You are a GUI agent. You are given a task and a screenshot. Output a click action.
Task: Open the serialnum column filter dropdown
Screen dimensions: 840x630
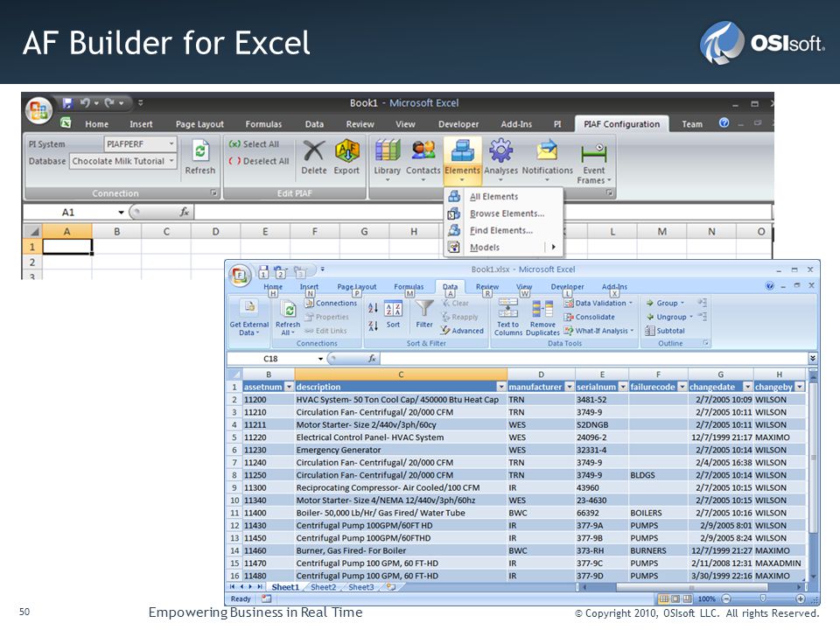[x=623, y=387]
